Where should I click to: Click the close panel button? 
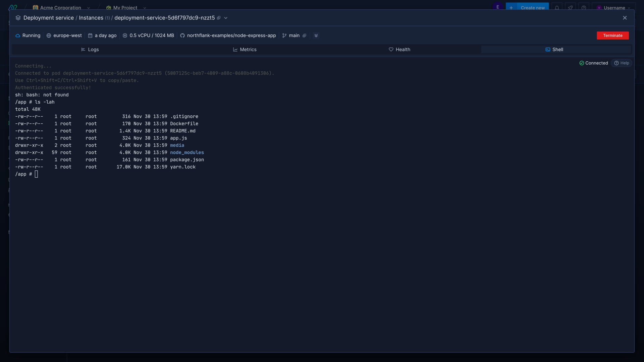pos(625,18)
